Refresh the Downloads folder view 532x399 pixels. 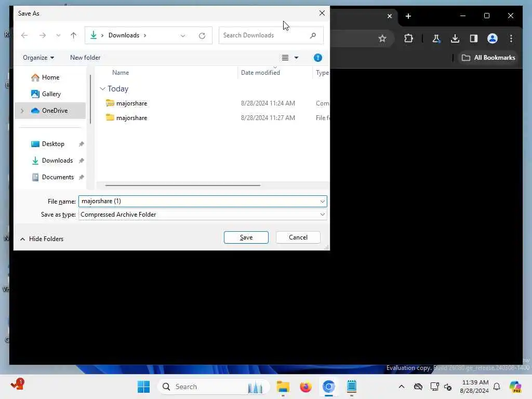[x=202, y=36]
